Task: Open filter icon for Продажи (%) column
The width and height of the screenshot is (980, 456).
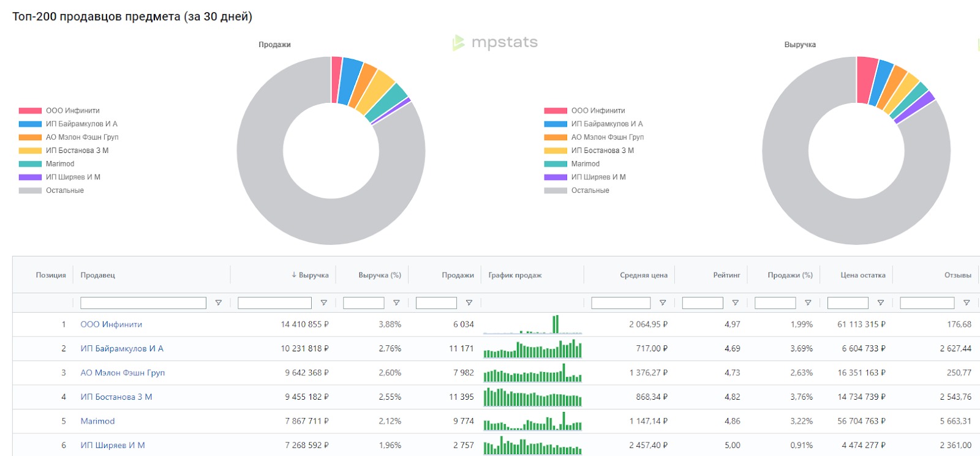Action: coord(808,303)
